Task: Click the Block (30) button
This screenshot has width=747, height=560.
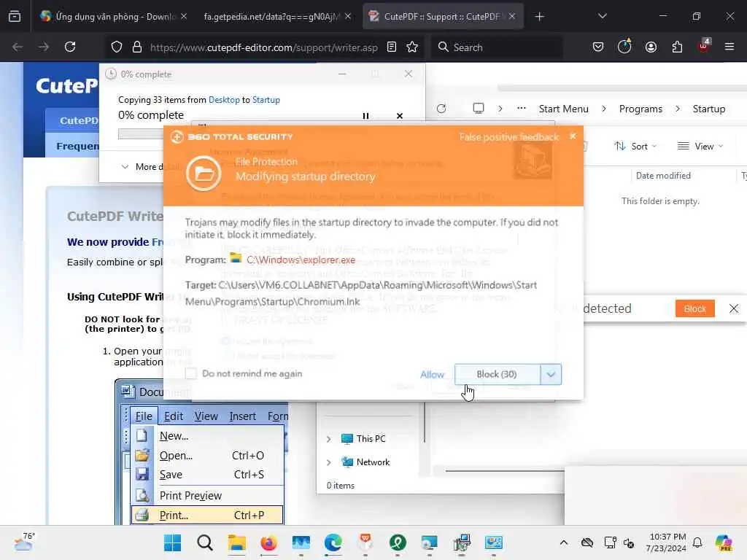Action: click(497, 374)
